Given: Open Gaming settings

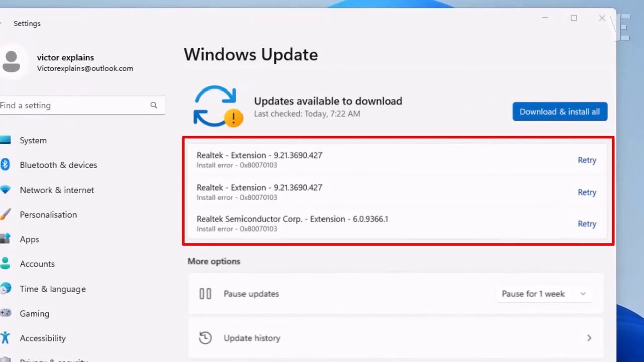Looking at the screenshot, I should pyautogui.click(x=34, y=313).
